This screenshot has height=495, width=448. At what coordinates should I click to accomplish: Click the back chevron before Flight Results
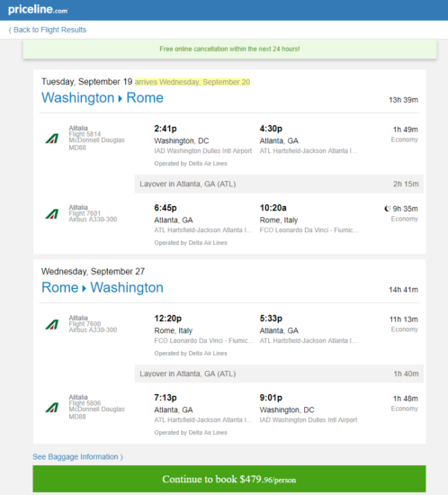click(10, 30)
